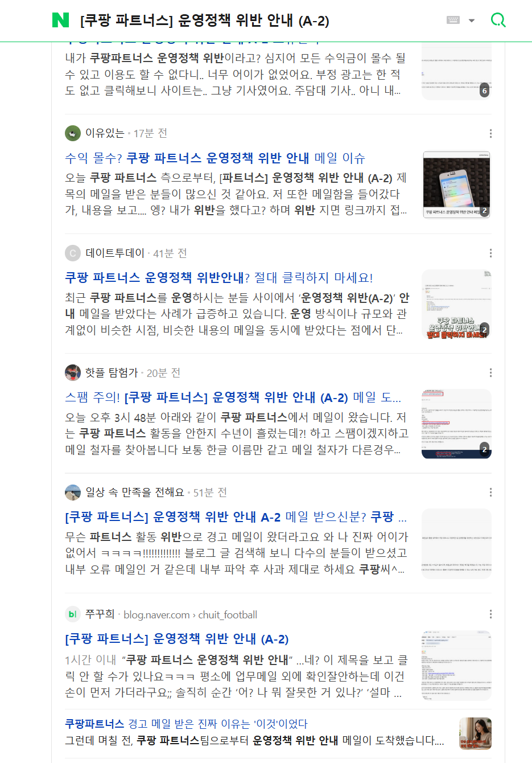
Task: Open more options for 이유있는 post
Action: (x=490, y=133)
